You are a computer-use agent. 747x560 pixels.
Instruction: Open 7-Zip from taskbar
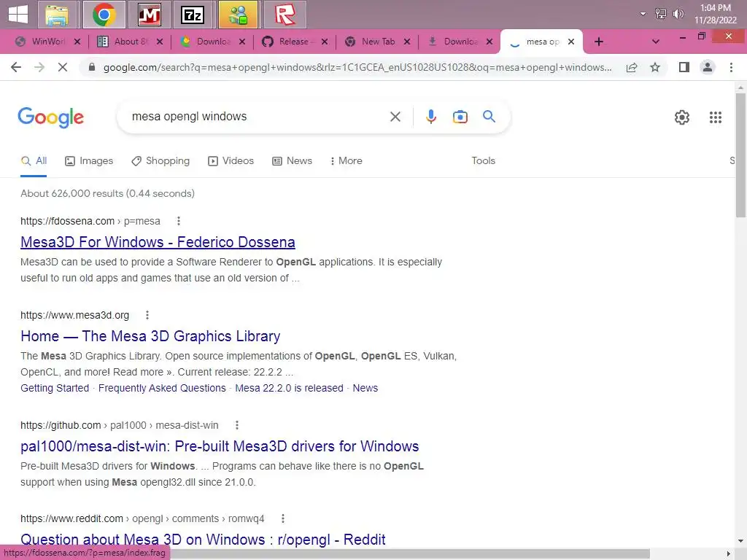[x=193, y=15]
